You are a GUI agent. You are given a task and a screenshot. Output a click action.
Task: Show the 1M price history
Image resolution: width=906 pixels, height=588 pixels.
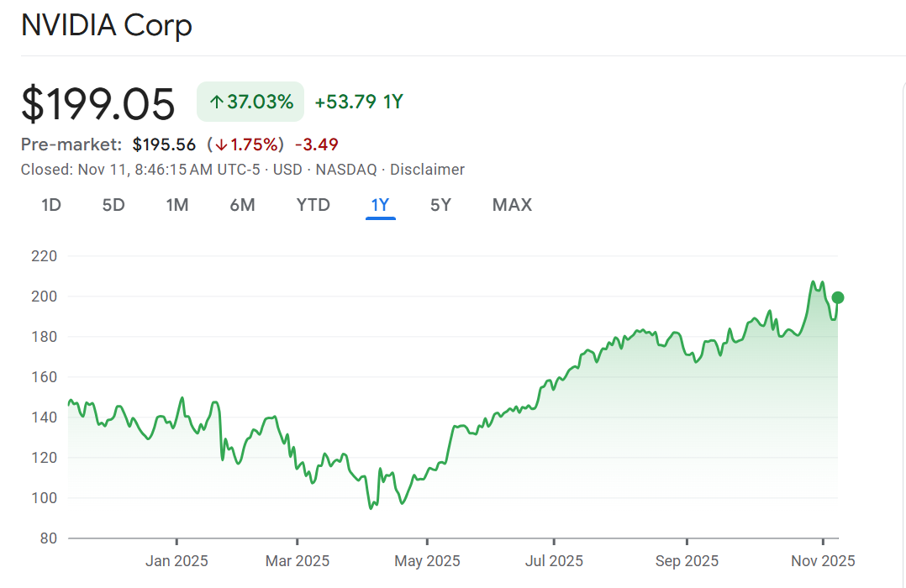(x=176, y=205)
